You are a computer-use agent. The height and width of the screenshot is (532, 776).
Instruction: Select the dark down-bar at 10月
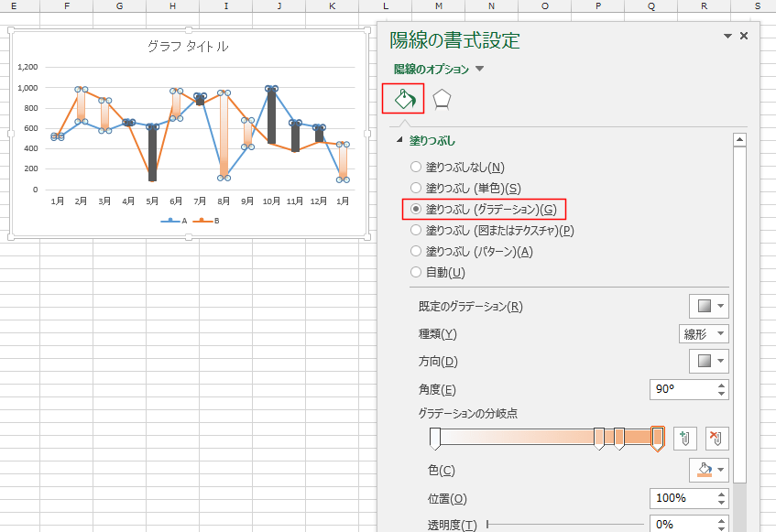271,116
